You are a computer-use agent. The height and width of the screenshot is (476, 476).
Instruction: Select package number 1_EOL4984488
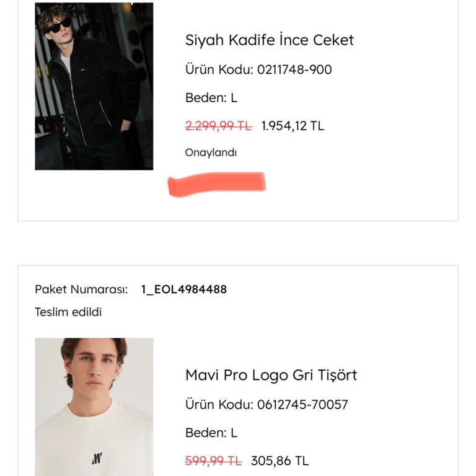click(184, 289)
